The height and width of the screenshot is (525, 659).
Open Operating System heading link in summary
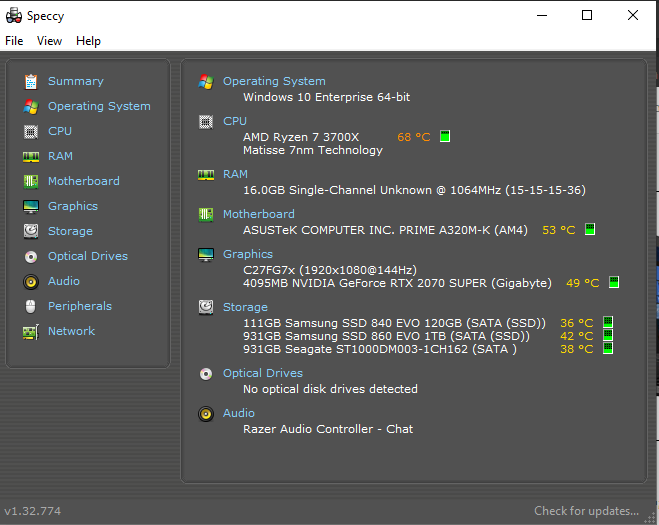click(274, 81)
